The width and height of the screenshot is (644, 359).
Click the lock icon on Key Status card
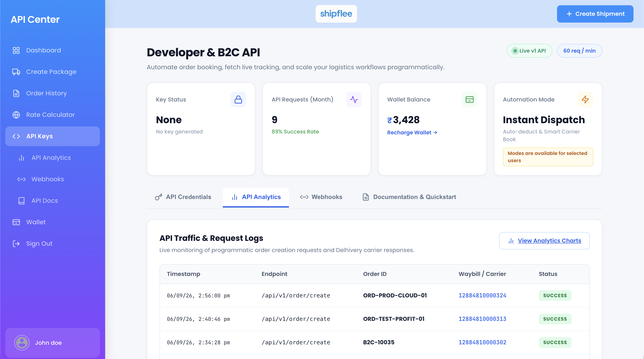238,100
